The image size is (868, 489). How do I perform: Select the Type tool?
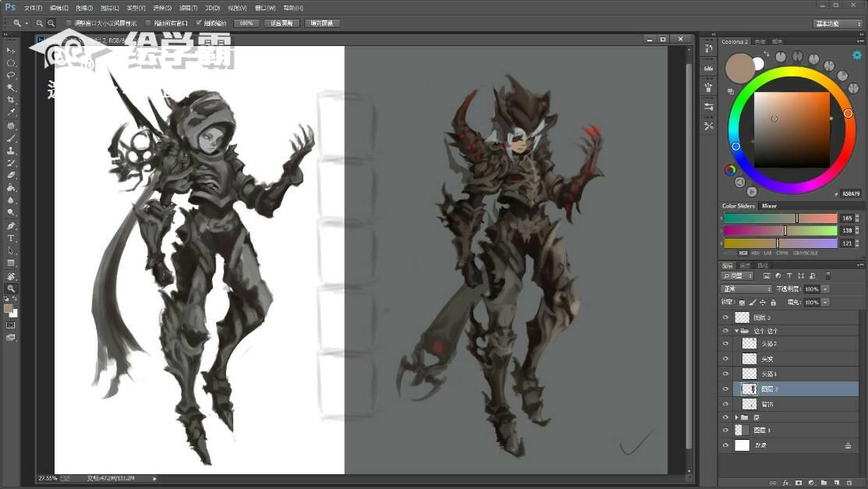coord(10,238)
